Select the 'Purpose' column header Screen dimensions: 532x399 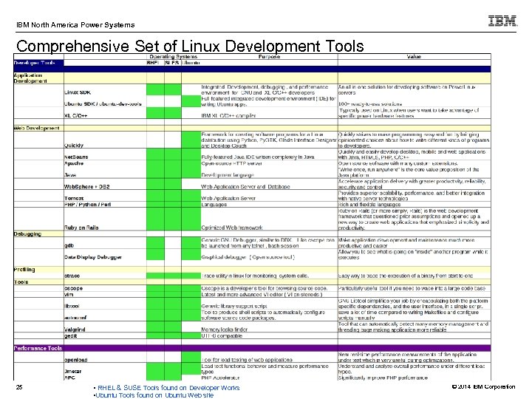[x=269, y=57]
